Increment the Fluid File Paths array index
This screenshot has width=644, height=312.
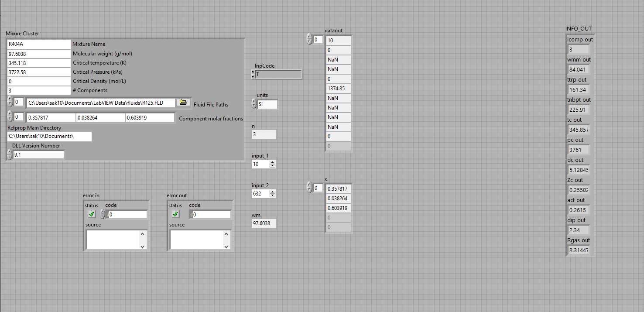coord(10,100)
